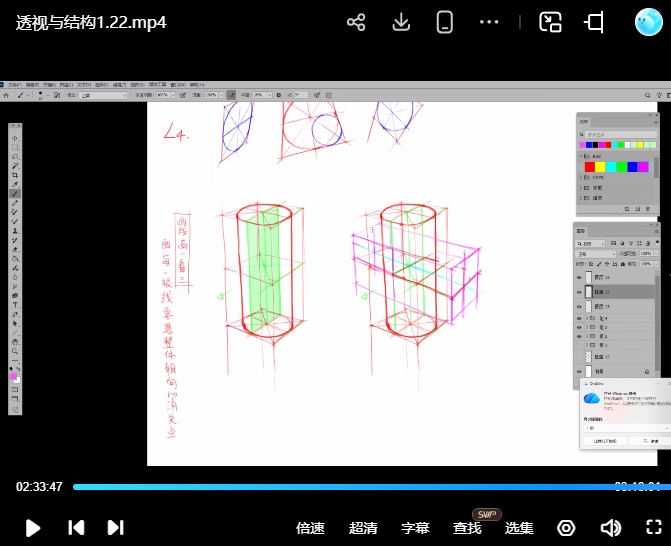671x546 pixels.
Task: Open the 倍速 playback speed menu
Action: click(311, 528)
